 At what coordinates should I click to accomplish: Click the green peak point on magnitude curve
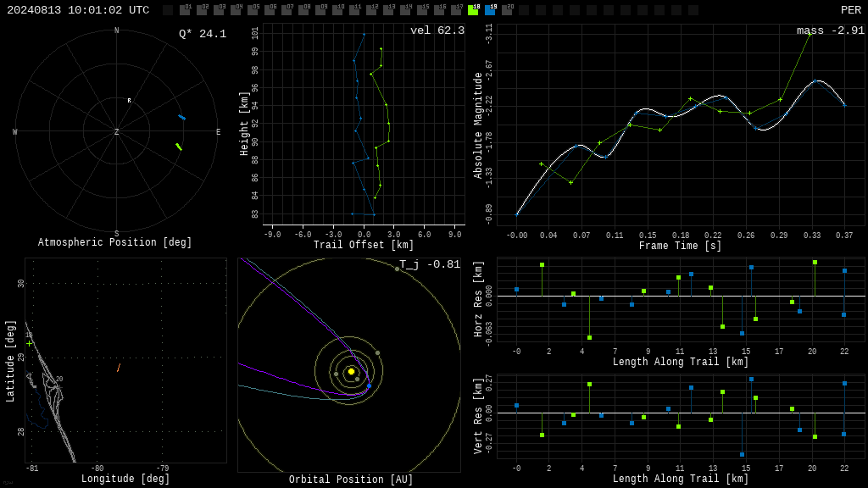coord(810,34)
